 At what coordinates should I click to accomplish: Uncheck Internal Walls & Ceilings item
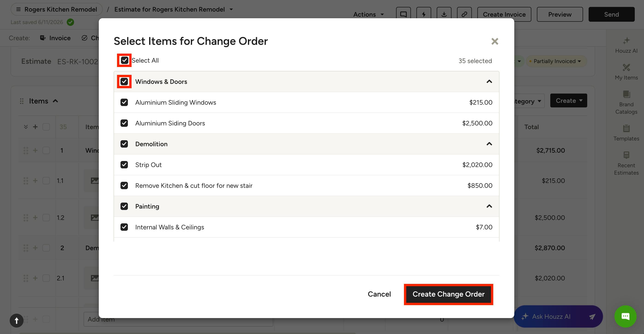click(124, 227)
